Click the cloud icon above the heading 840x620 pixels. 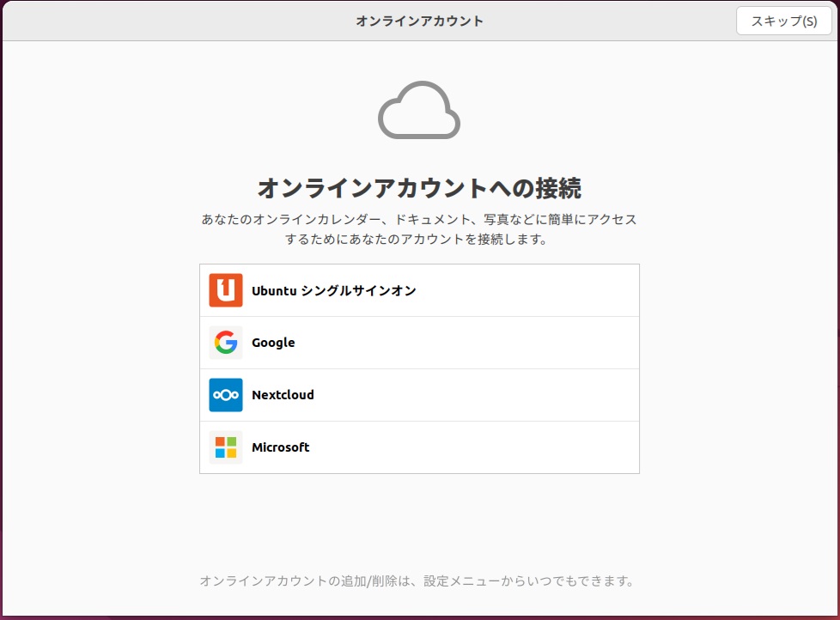tap(419, 110)
